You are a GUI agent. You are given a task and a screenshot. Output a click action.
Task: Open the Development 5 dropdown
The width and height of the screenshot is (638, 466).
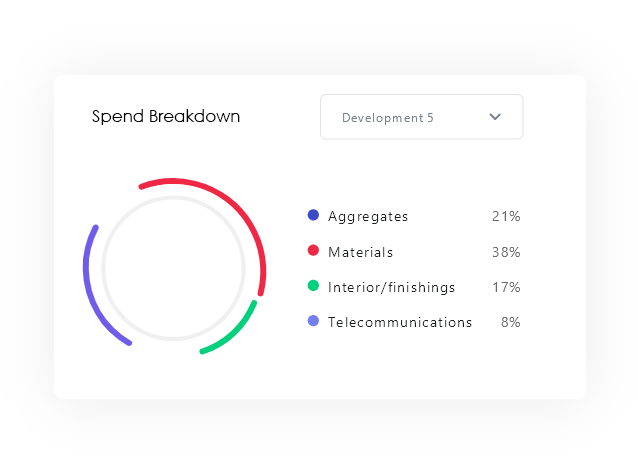click(420, 117)
